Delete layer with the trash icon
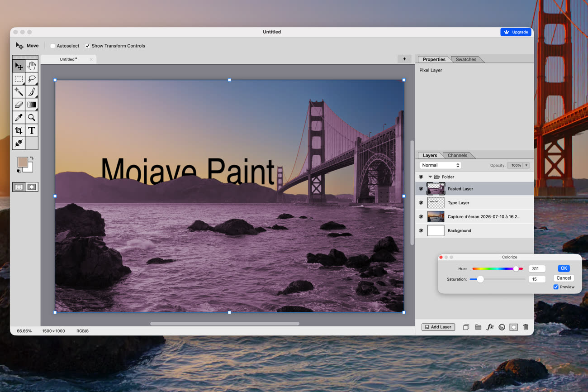 point(526,327)
